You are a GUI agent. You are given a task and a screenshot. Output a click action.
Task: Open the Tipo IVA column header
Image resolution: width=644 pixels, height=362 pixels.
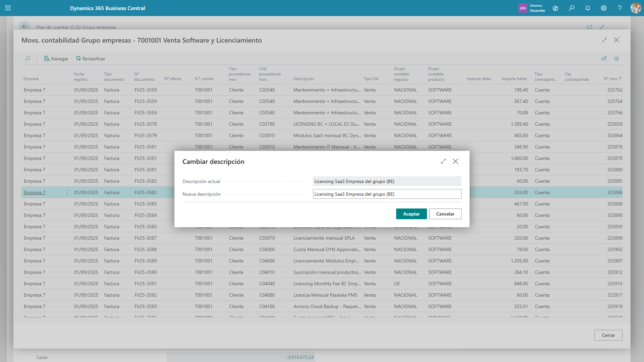click(371, 79)
